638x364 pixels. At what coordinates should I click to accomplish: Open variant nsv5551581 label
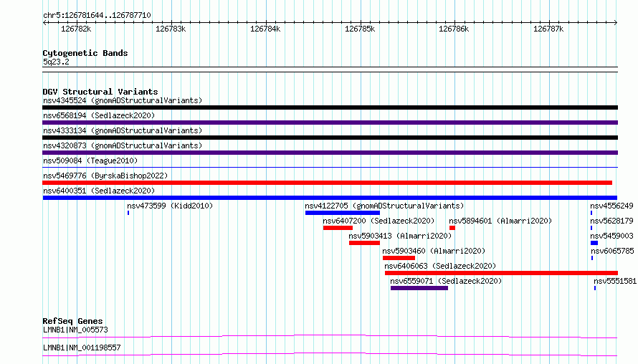[615, 281]
